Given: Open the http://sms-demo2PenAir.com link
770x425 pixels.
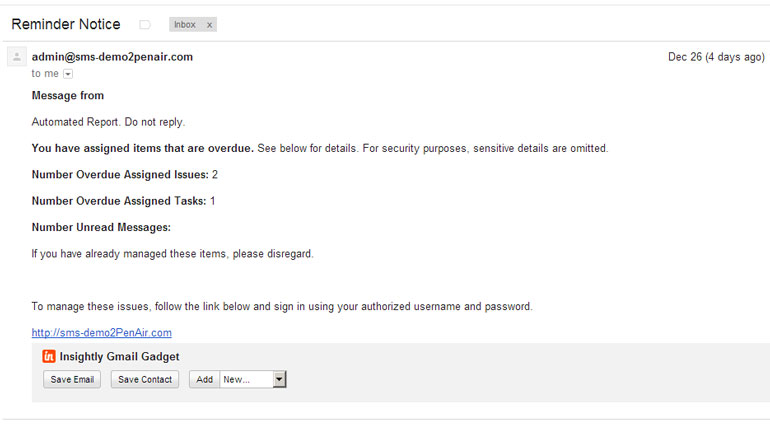Looking at the screenshot, I should tap(102, 333).
